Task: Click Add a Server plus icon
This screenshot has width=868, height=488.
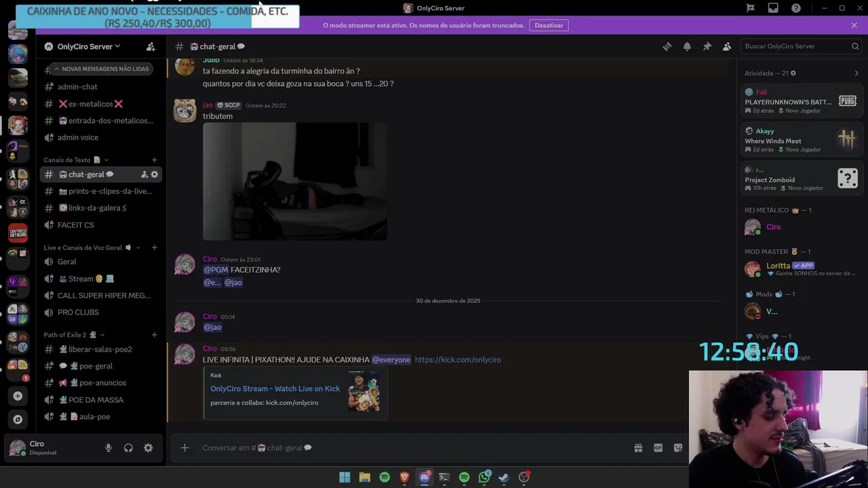Action: pyautogui.click(x=18, y=396)
